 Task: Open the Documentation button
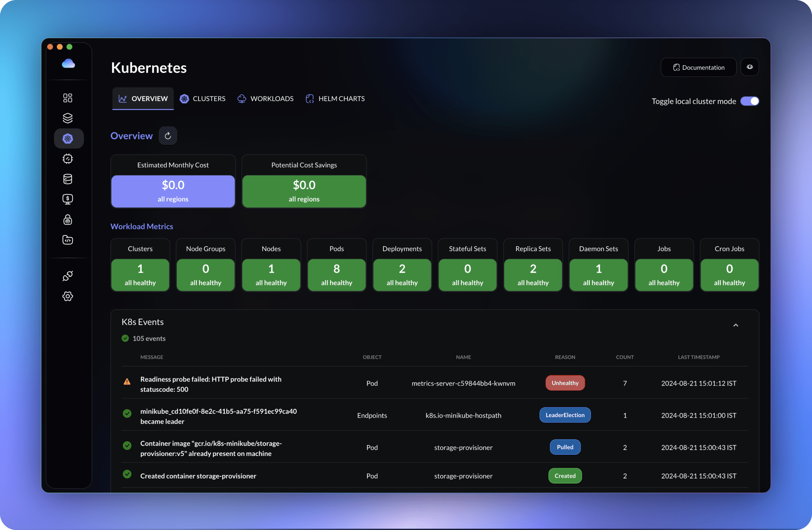tap(698, 67)
